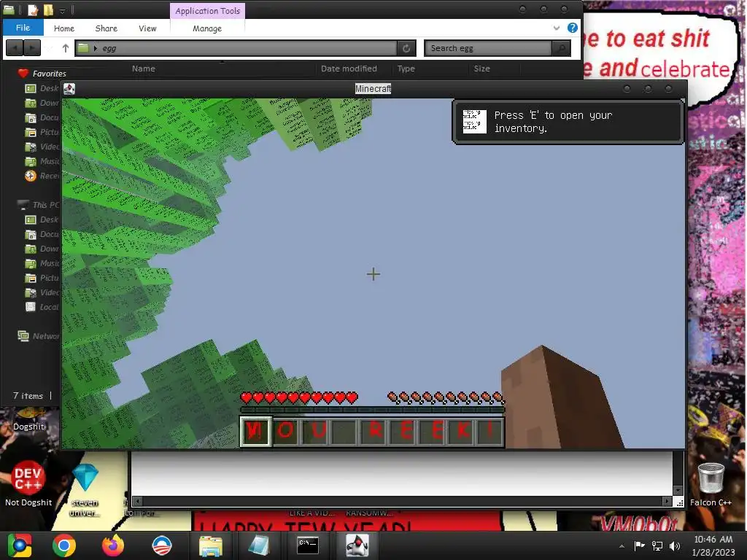Image resolution: width=747 pixels, height=560 pixels.
Task: Open the Quick Access Toolbar dropdown
Action: [x=62, y=10]
